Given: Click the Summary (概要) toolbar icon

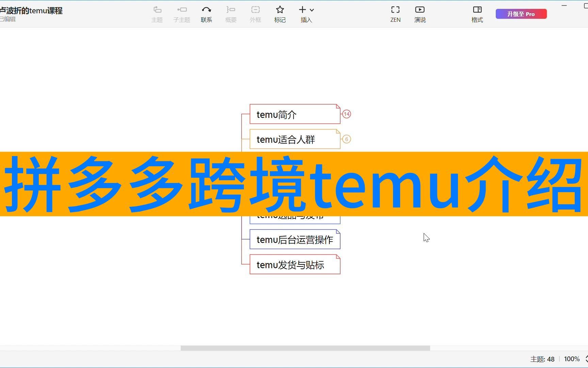Looking at the screenshot, I should pyautogui.click(x=231, y=14).
